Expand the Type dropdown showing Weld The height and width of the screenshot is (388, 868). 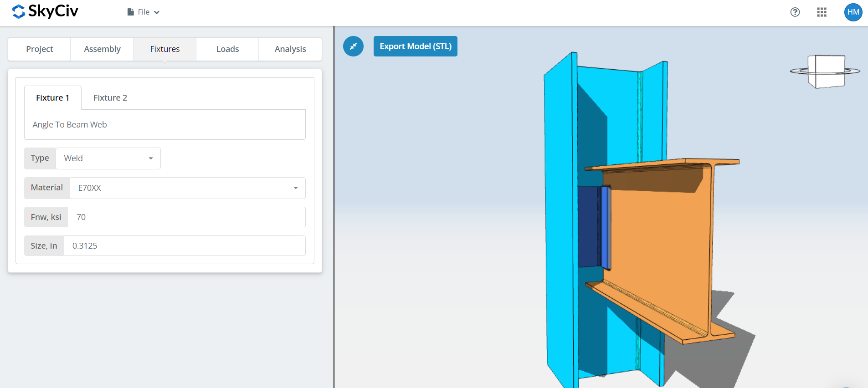pyautogui.click(x=108, y=158)
